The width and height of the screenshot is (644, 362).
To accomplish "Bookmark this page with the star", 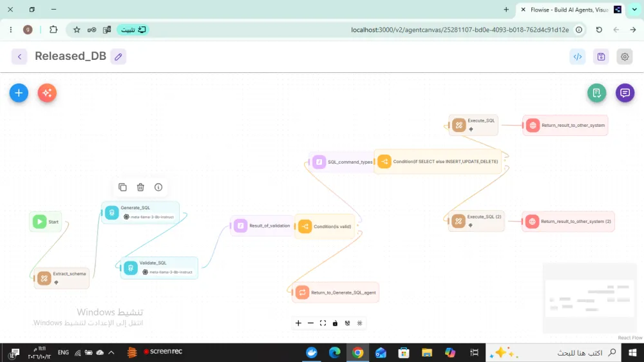I will click(x=77, y=30).
